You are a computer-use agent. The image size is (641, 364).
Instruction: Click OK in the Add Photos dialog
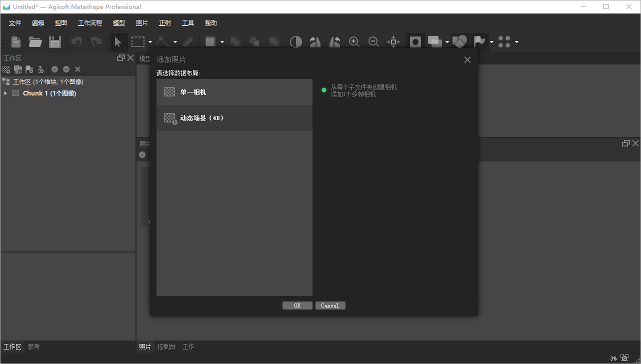[297, 305]
